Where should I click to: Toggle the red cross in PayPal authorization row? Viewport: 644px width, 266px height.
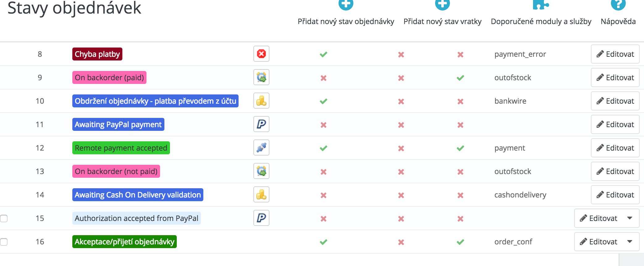(x=324, y=219)
